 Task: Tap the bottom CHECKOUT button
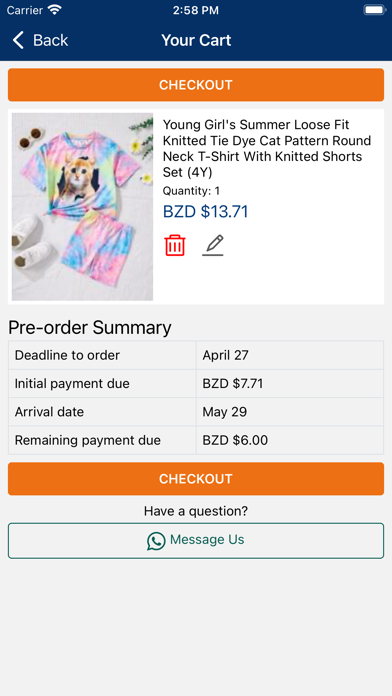[196, 478]
